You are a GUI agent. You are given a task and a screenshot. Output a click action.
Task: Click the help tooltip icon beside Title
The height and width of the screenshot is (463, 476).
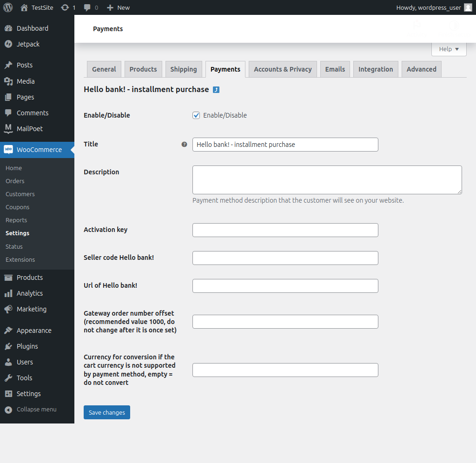(184, 145)
